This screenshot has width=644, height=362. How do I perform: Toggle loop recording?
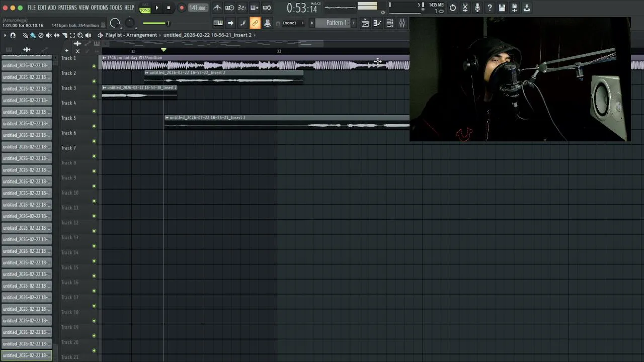click(x=267, y=8)
